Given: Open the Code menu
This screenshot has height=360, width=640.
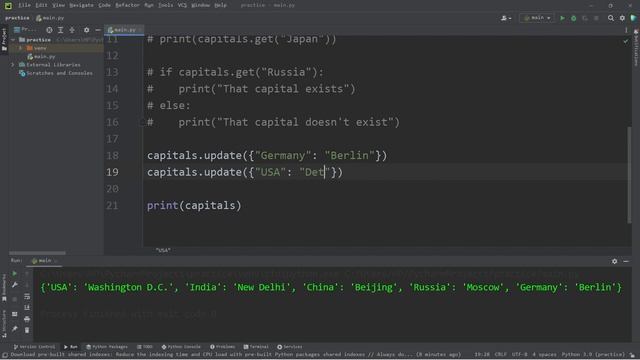Looking at the screenshot, I should (104, 5).
